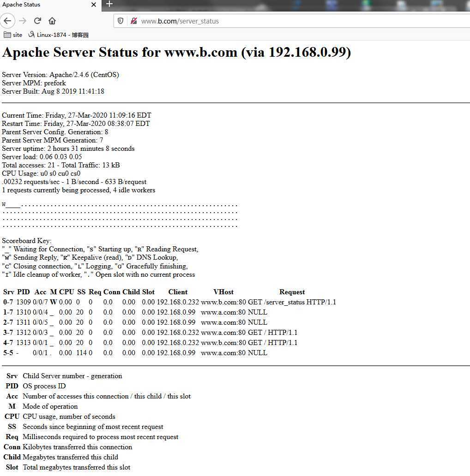Viewport: 470px width, 476px height.
Task: Click the VHost column header
Action: 223,292
